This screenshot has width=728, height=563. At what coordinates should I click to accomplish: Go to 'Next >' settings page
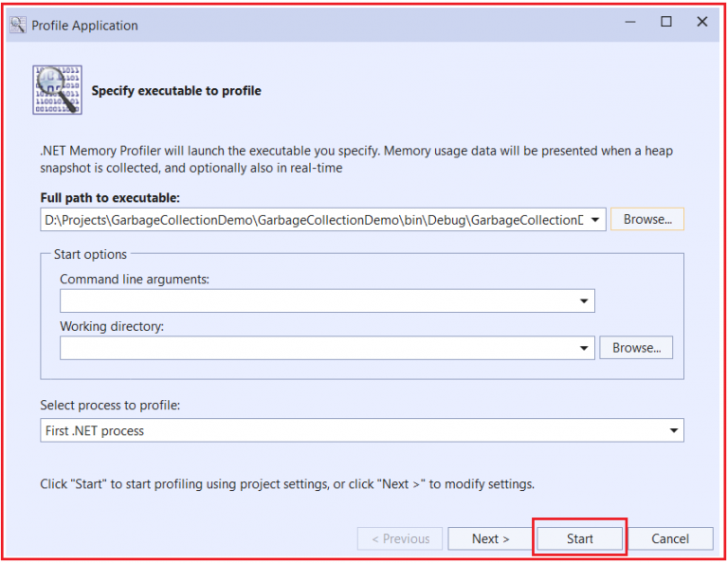coord(490,539)
